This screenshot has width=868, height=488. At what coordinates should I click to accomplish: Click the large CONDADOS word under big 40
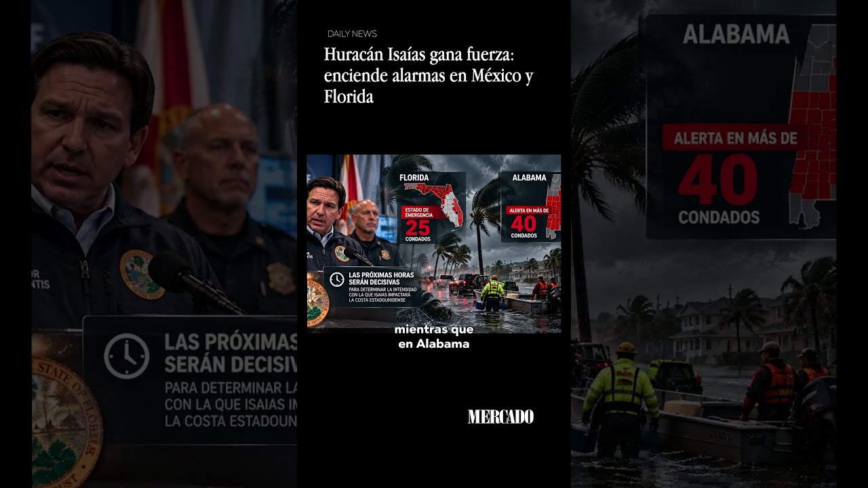tap(719, 218)
